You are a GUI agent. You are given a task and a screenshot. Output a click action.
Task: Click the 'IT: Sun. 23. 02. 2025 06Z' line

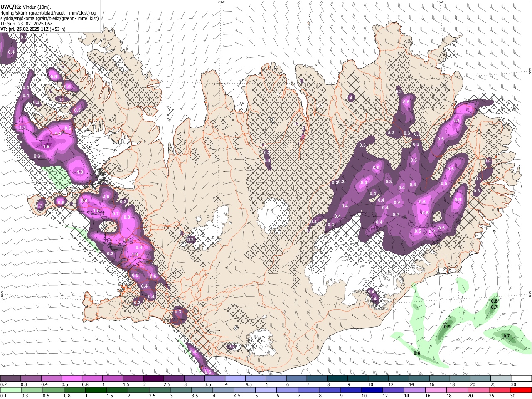27,24
